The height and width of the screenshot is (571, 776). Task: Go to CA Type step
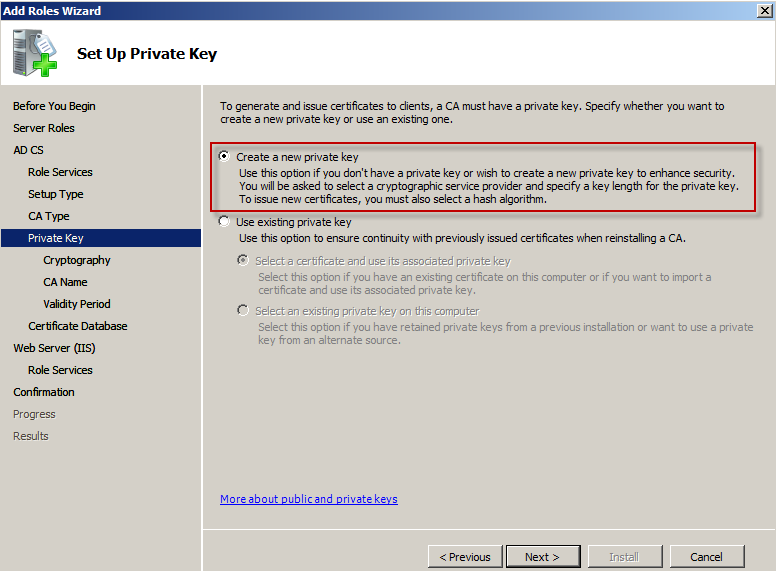[49, 216]
